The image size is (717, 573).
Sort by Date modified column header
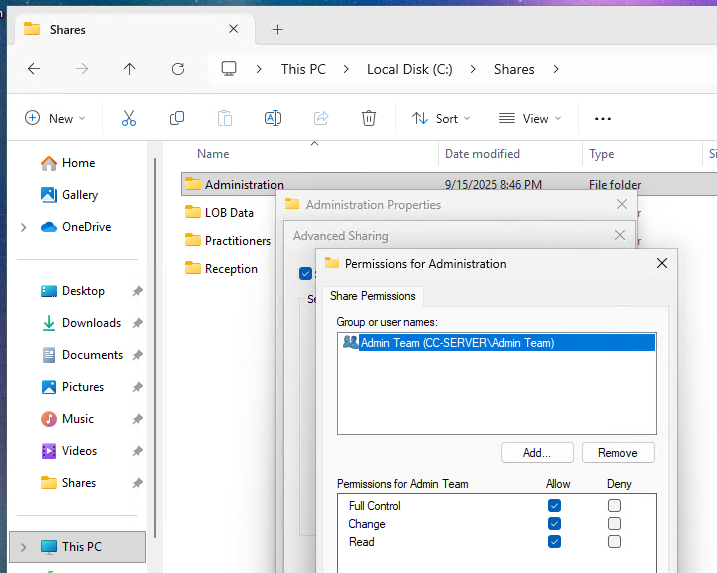click(x=482, y=154)
